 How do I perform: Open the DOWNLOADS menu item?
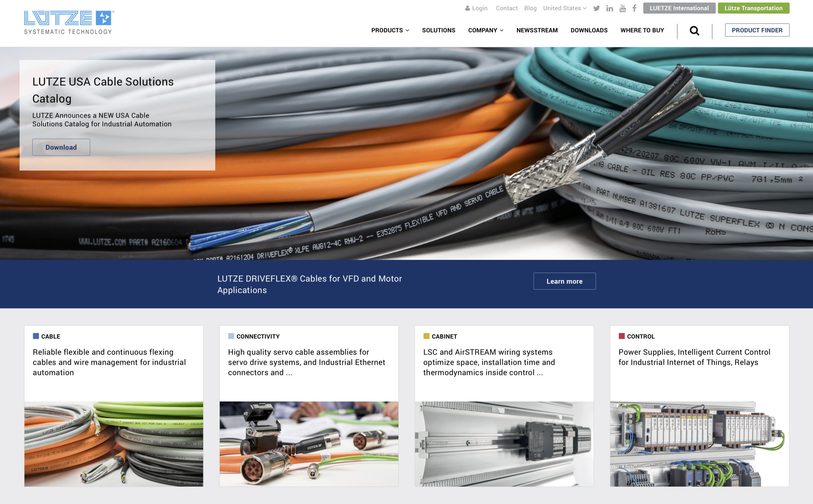[x=589, y=30]
